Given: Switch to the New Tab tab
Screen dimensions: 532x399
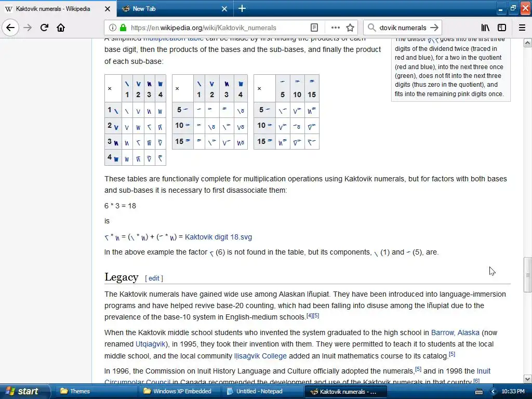Looking at the screenshot, I should pyautogui.click(x=175, y=9).
